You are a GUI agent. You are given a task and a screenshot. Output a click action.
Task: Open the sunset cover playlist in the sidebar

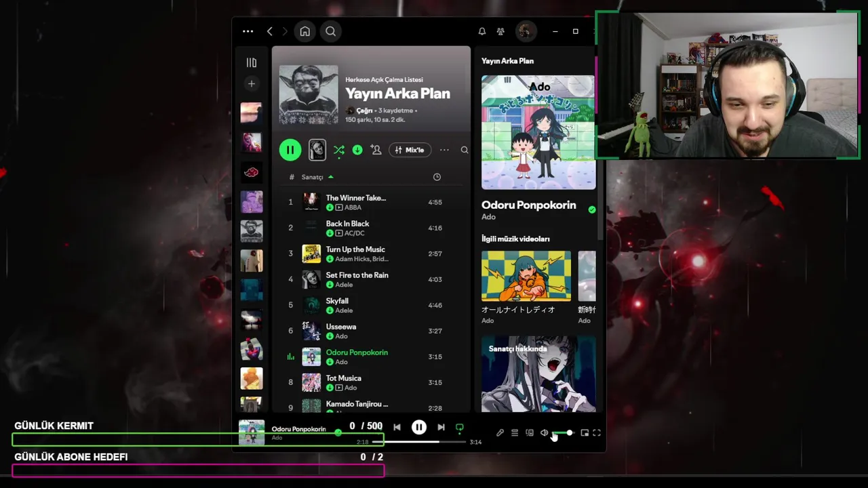pos(252,113)
